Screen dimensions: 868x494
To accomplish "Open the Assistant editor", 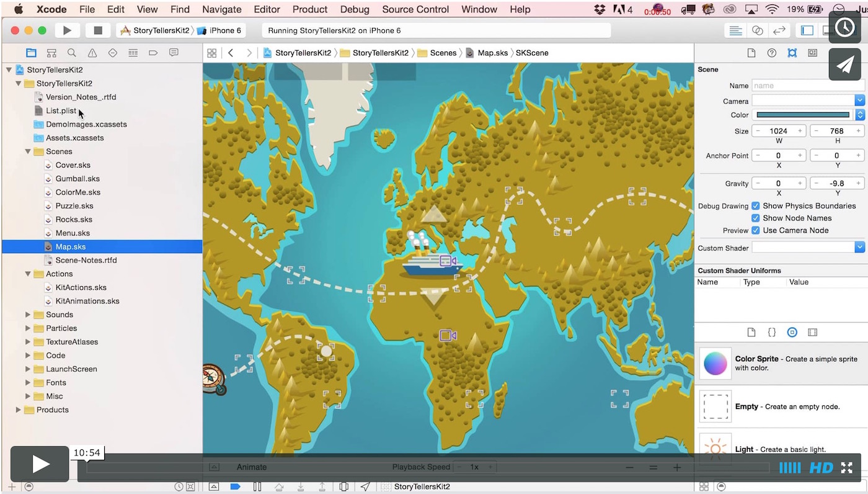I will (757, 30).
